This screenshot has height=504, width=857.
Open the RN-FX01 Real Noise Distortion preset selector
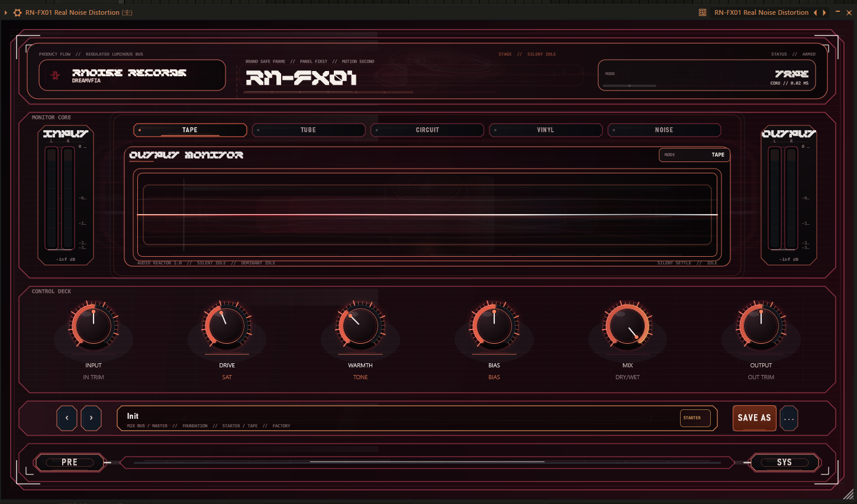[761, 12]
